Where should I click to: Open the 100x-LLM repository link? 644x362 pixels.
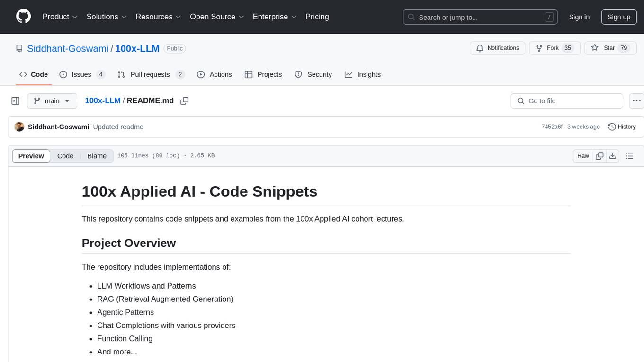[137, 48]
